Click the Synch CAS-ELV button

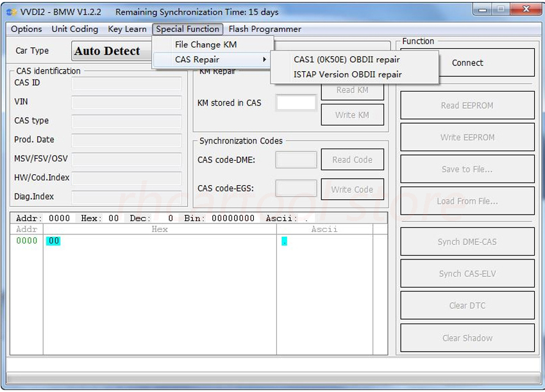point(467,274)
